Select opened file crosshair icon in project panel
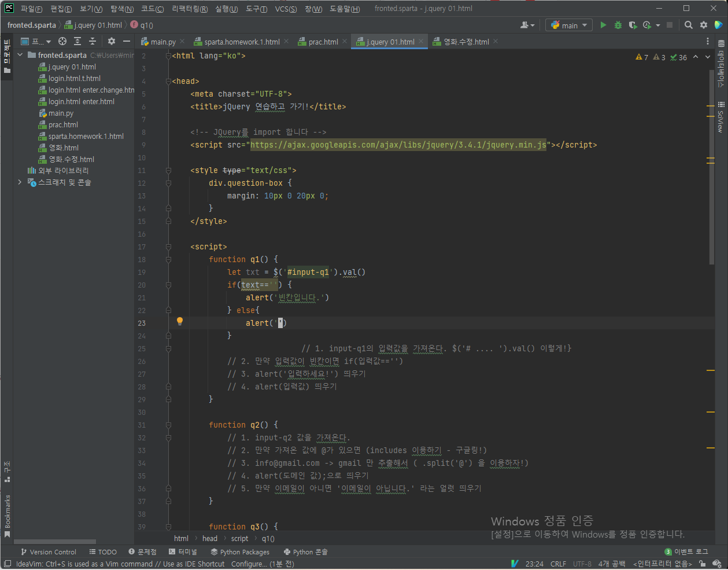 62,41
